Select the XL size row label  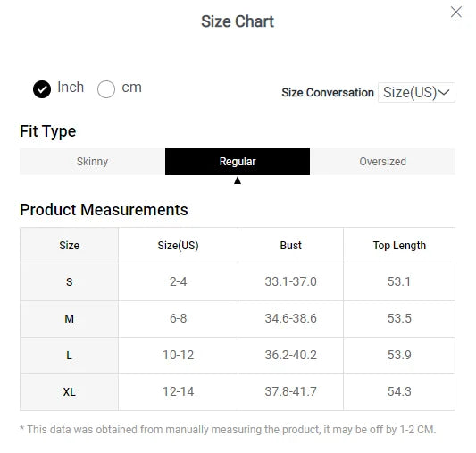point(70,392)
